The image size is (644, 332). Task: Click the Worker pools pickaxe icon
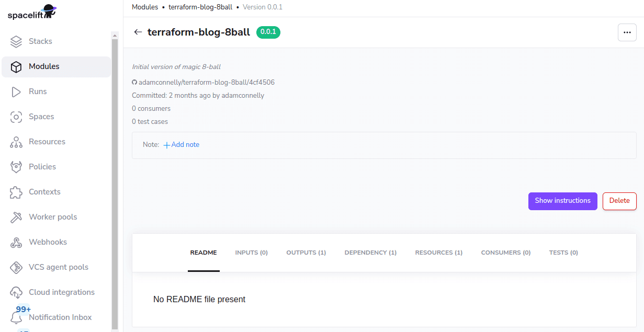pyautogui.click(x=16, y=217)
